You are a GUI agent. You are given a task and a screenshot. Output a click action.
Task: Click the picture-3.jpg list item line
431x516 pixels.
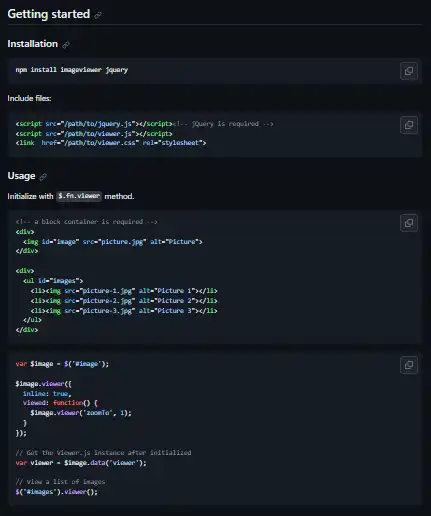[124, 311]
